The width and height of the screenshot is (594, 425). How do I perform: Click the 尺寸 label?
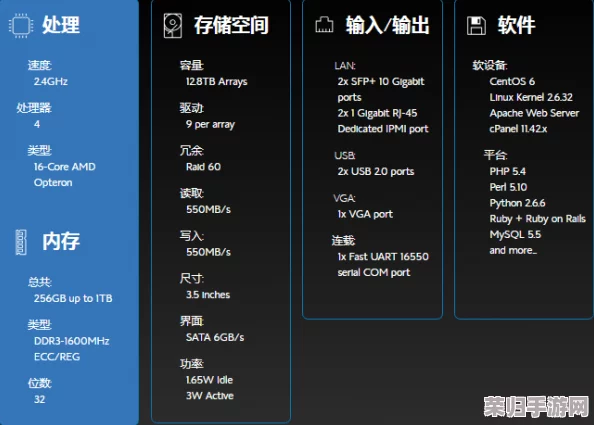point(192,278)
